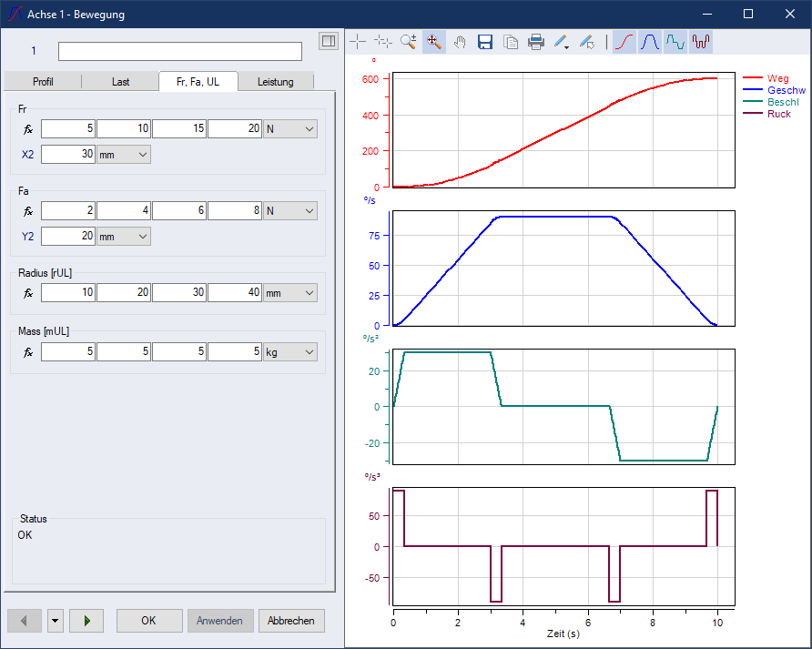Open the pencil draw tool options
Viewport: 812px width, 649px height.
click(x=562, y=42)
